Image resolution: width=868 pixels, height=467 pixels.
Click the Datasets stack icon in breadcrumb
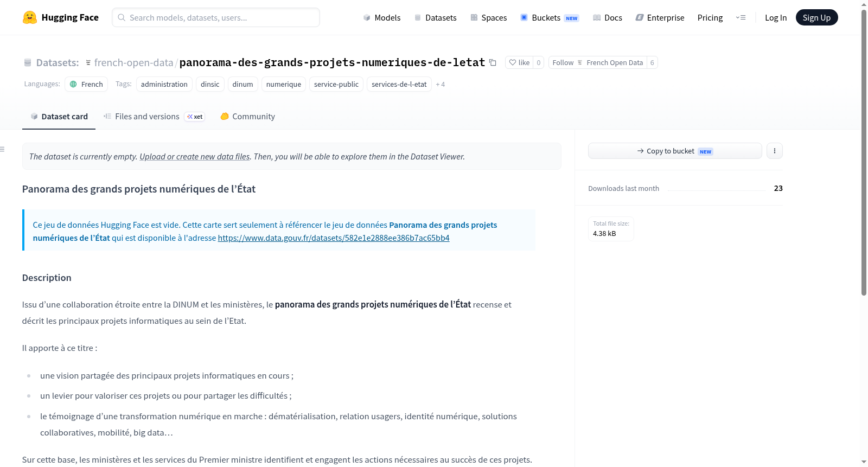28,62
